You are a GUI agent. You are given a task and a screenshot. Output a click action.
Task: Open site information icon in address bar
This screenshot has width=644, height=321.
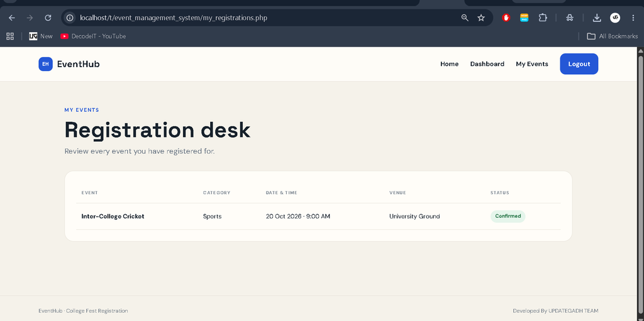pyautogui.click(x=70, y=18)
